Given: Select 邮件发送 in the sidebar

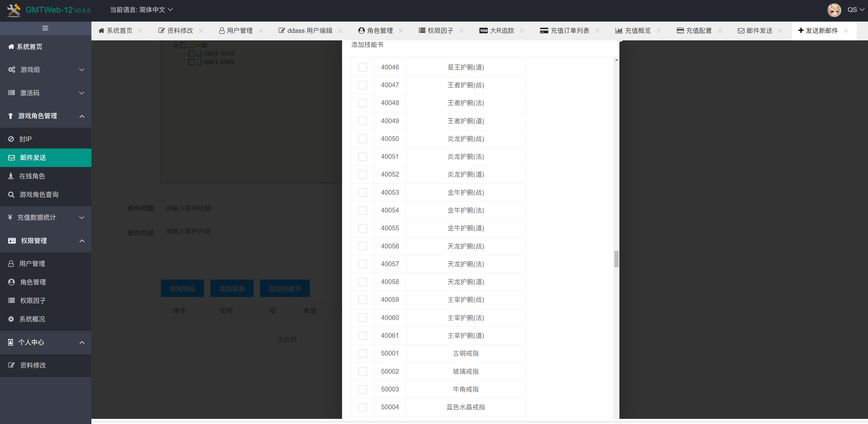Looking at the screenshot, I should tap(33, 158).
